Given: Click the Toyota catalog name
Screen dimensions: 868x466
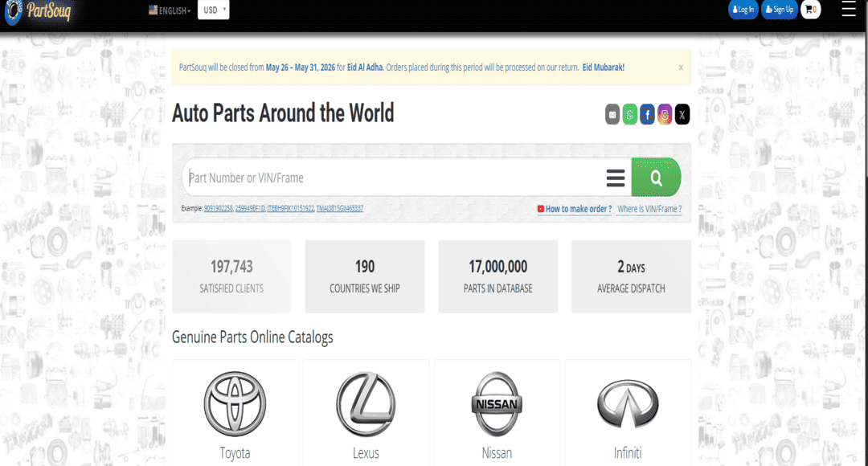Looking at the screenshot, I should (x=235, y=452).
